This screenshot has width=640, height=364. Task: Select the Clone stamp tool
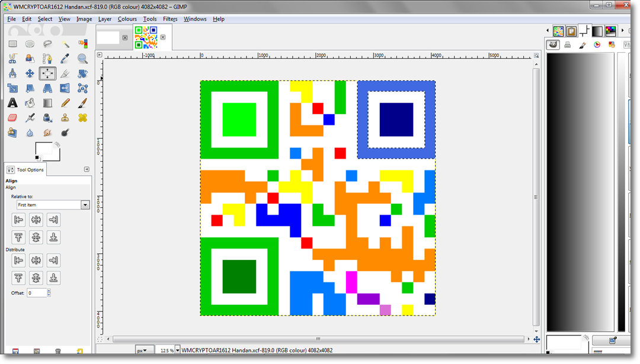click(x=65, y=118)
